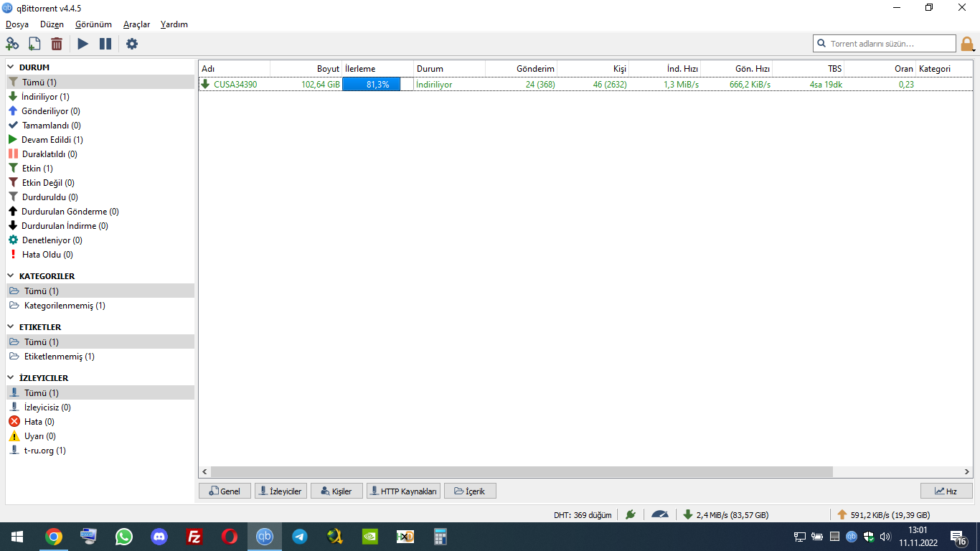Click the torrent name search field
980x551 pixels.
coord(890,44)
